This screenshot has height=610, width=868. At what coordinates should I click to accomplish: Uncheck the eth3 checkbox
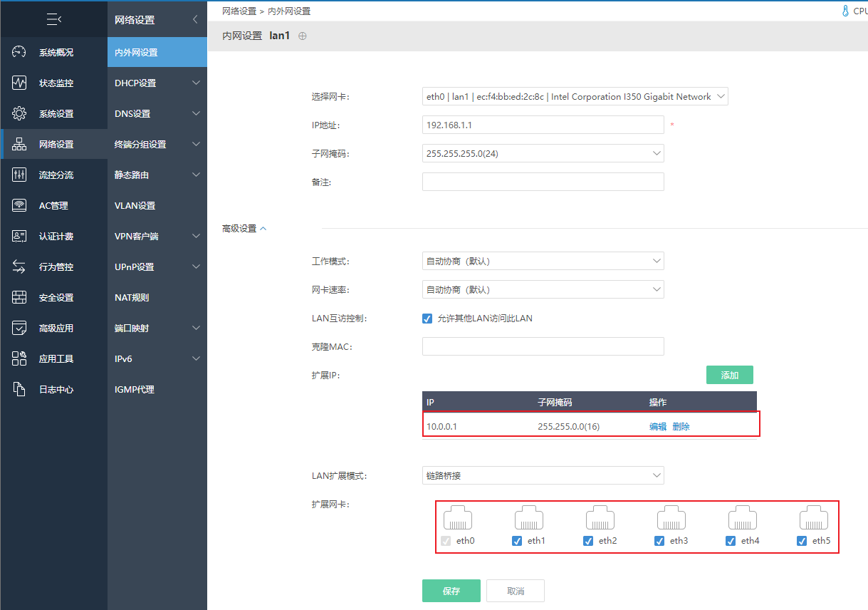click(659, 541)
